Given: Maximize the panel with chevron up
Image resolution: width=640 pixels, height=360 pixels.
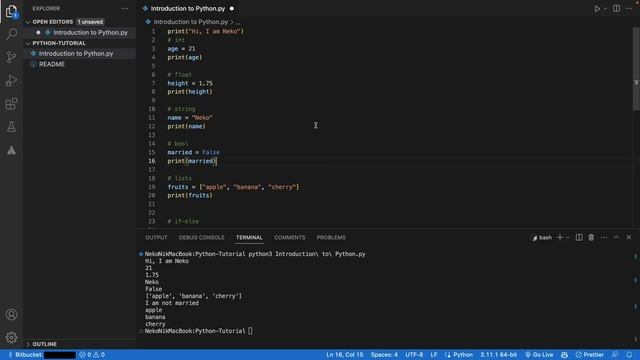Looking at the screenshot, I should tap(616, 237).
